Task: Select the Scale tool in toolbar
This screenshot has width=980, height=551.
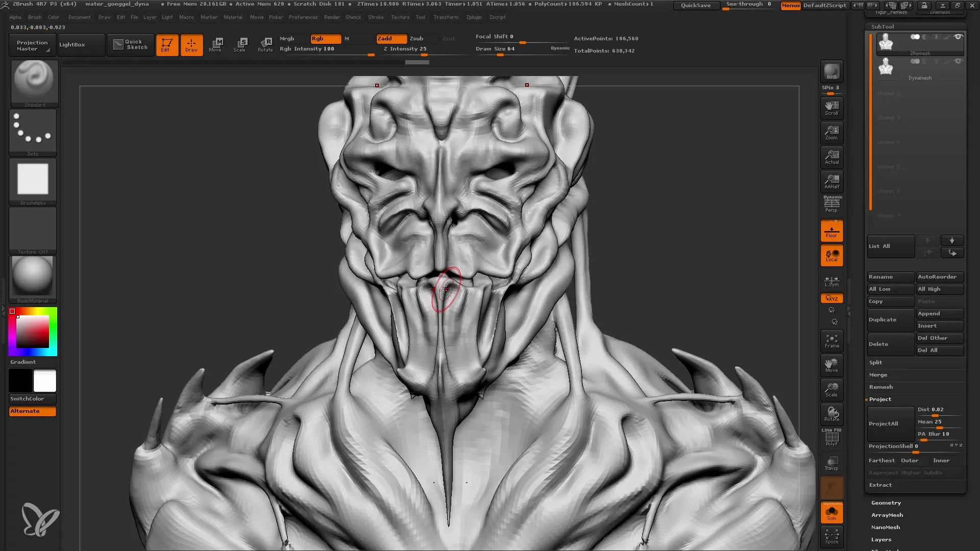Action: (240, 44)
